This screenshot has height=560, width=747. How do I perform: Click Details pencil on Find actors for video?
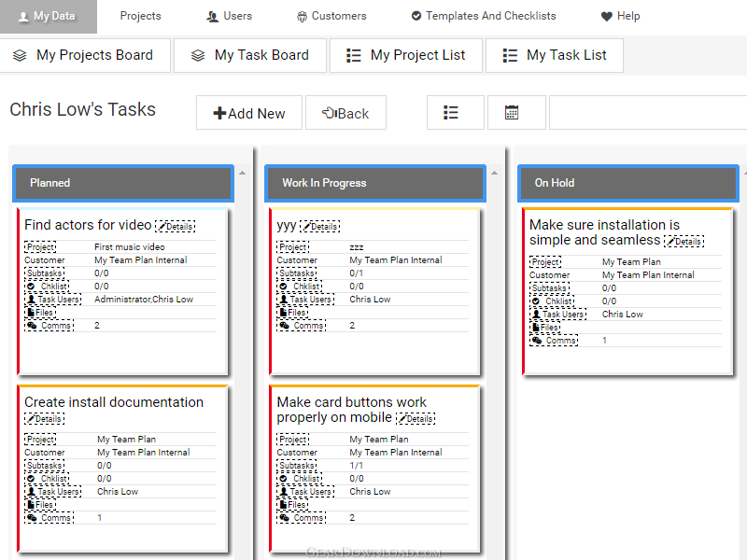[x=162, y=227]
